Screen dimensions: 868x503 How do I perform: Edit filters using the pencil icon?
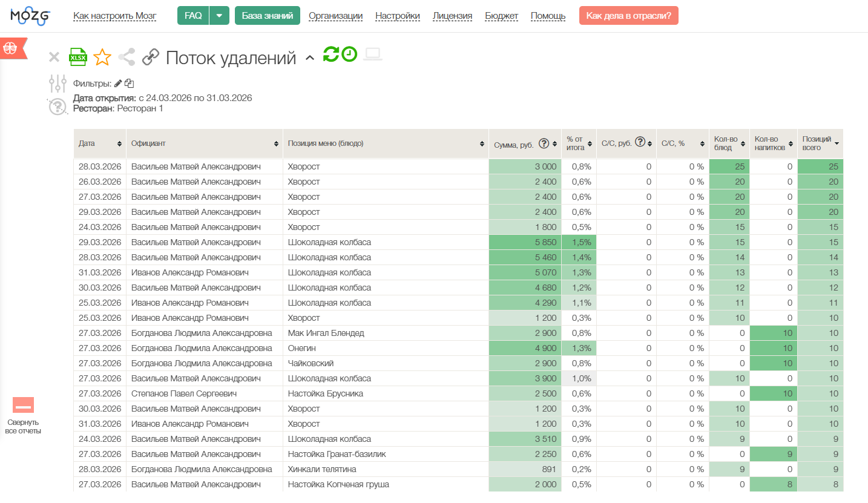coord(118,84)
